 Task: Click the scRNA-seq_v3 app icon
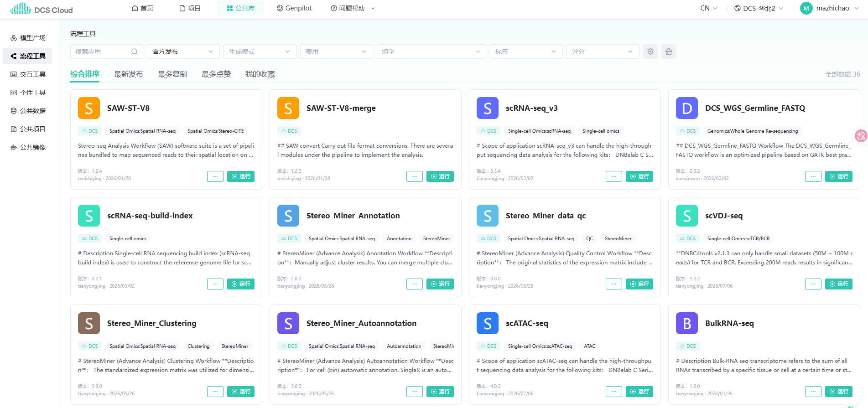coord(488,108)
